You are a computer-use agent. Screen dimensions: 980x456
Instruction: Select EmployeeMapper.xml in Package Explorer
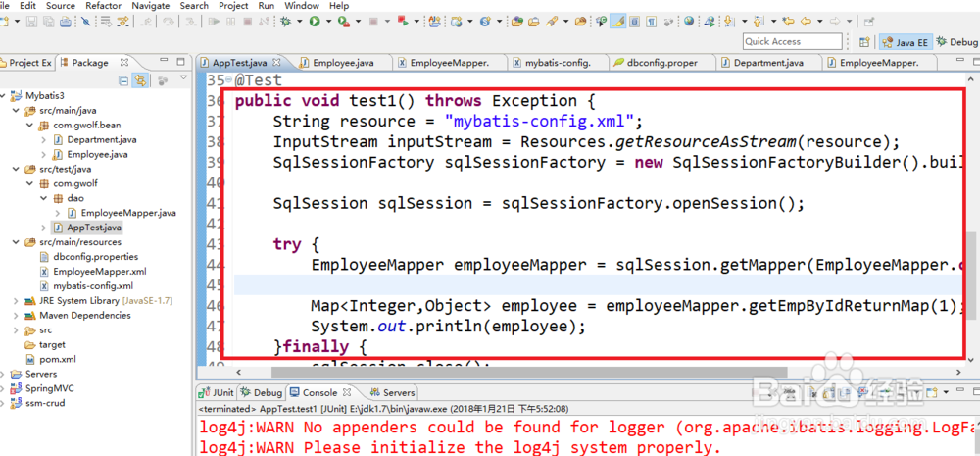coord(100,272)
